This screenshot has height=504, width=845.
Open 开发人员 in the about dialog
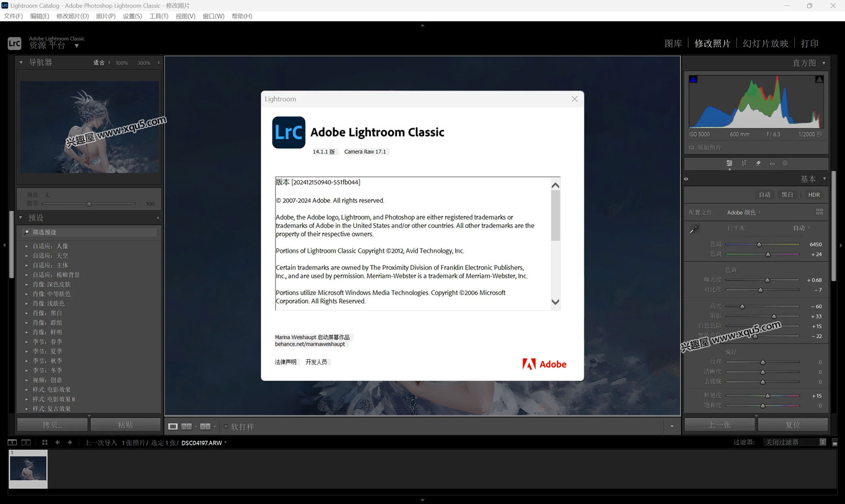pos(316,362)
